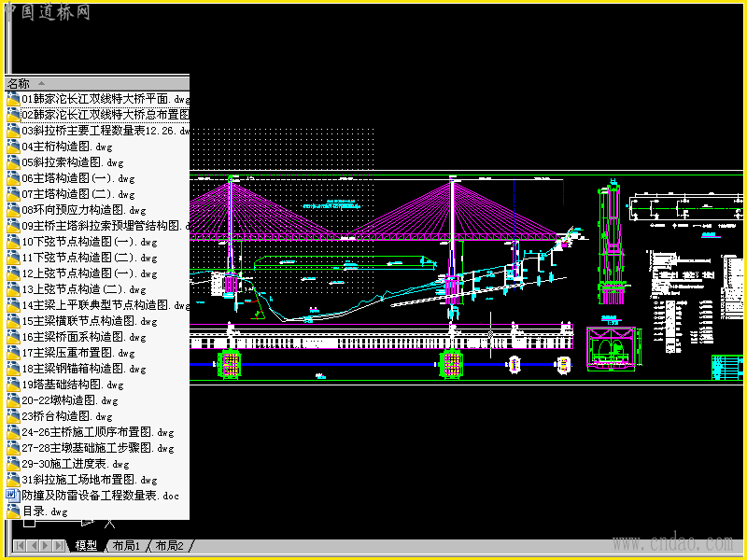Jump to first layout tab arrow

pyautogui.click(x=20, y=545)
